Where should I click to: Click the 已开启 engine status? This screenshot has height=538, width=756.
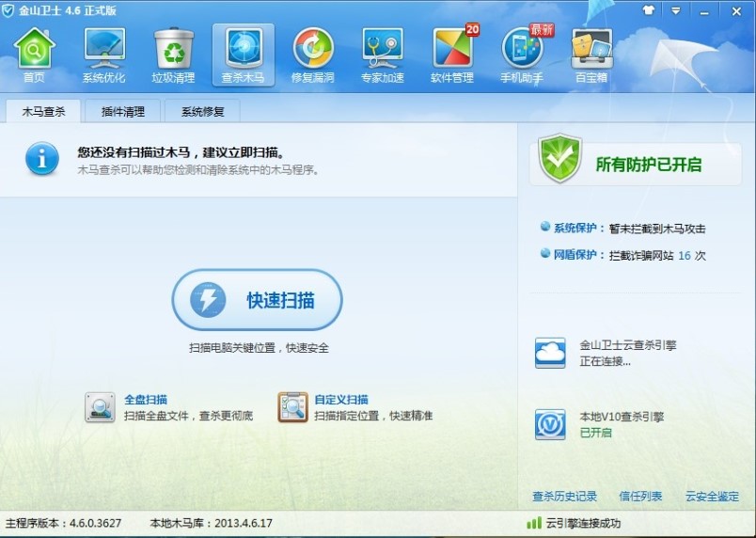(x=595, y=433)
